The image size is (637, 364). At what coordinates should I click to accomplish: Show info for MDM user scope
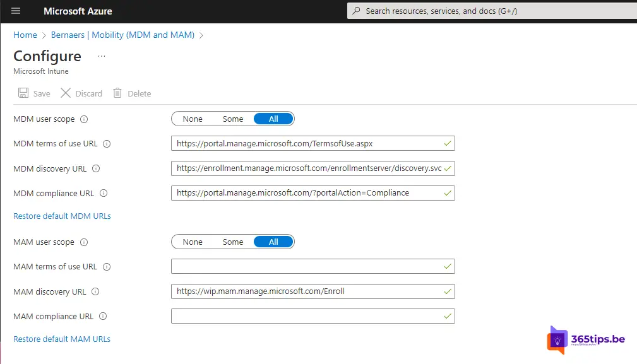pos(84,119)
